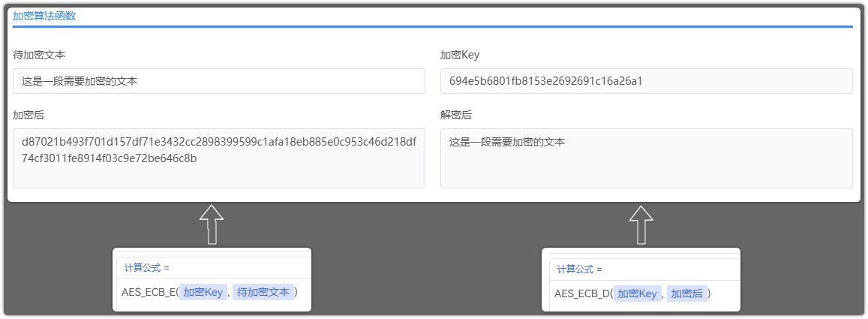Focus the 待加密文本 input field

(x=219, y=81)
